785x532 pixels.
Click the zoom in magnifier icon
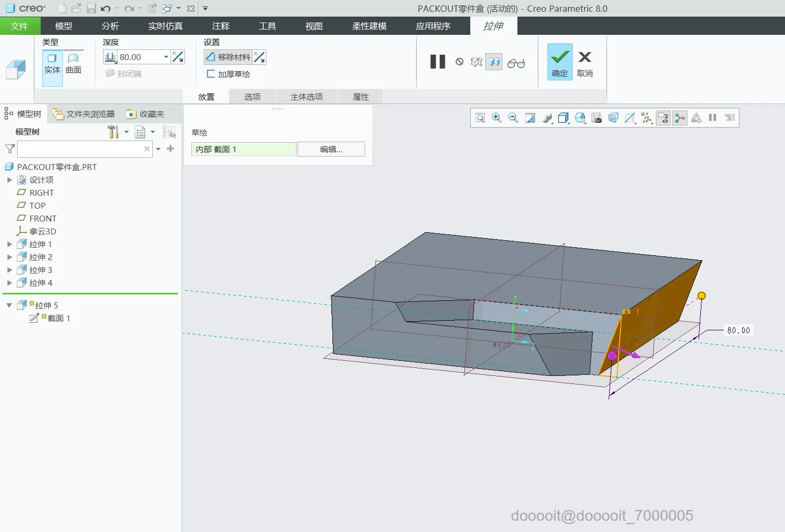pos(497,118)
